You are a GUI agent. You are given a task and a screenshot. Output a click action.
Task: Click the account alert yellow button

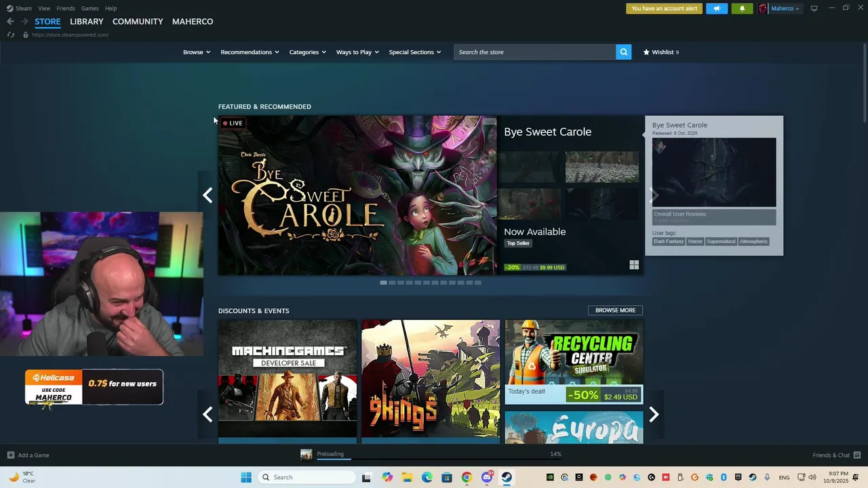tap(664, 9)
